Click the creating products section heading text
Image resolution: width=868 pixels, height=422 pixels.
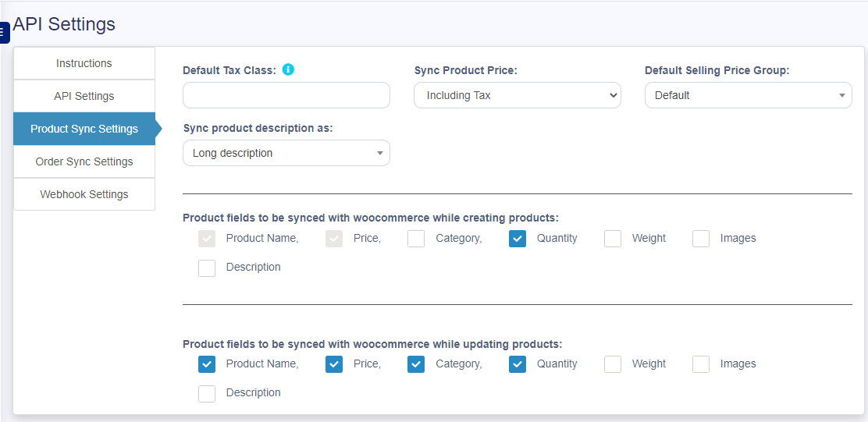[x=371, y=218]
